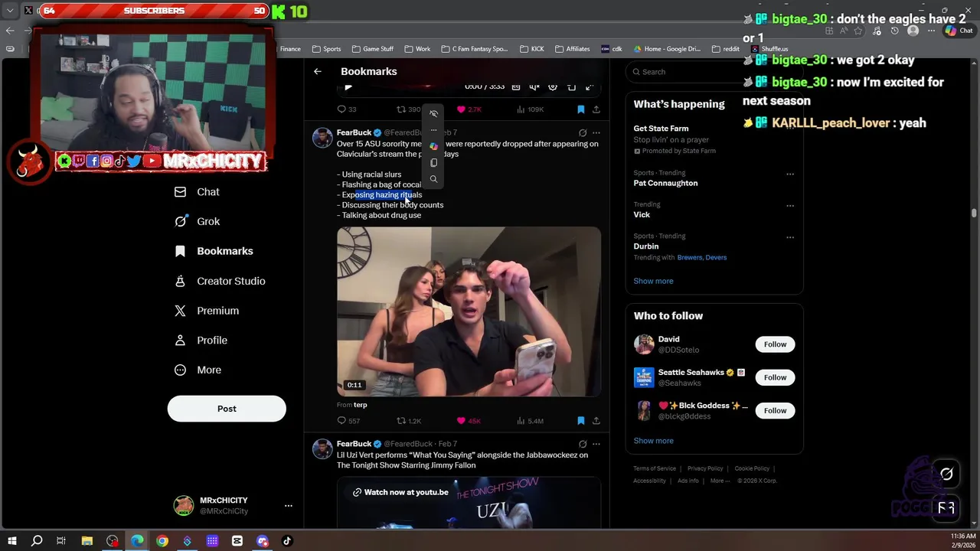Click hide icon in selection popup
Viewport: 980px width, 551px height.
pos(433,114)
